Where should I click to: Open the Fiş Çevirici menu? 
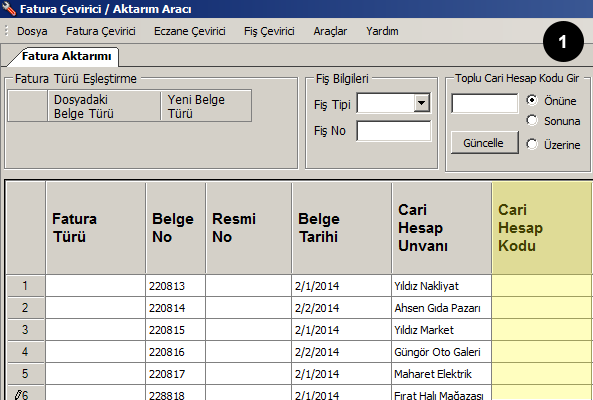[x=269, y=31]
